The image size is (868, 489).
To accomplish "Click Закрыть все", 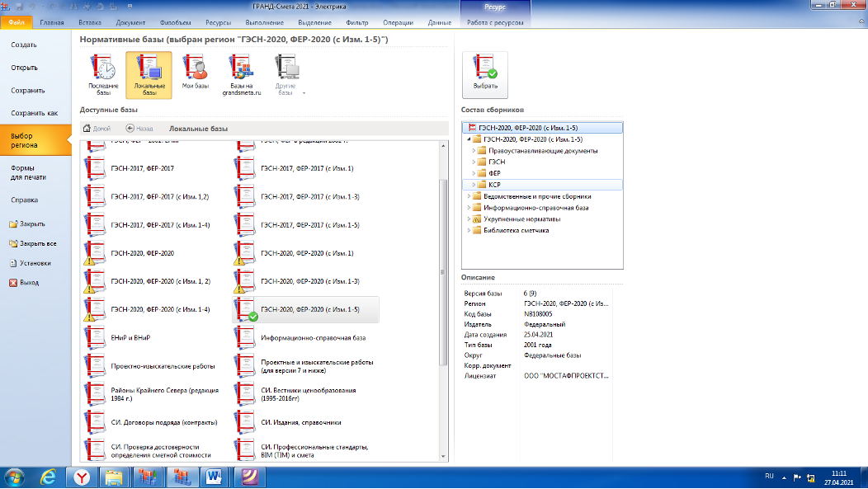I will click(33, 243).
